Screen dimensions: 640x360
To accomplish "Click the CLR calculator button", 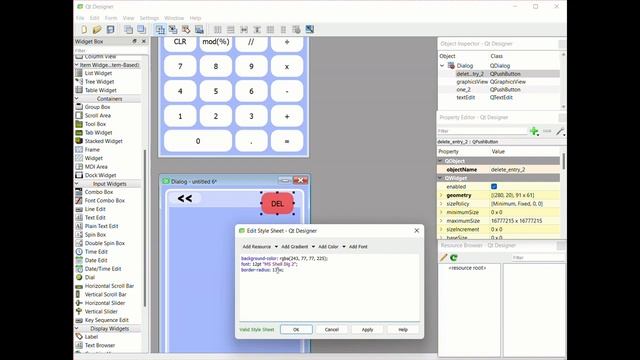I will pyautogui.click(x=180, y=42).
